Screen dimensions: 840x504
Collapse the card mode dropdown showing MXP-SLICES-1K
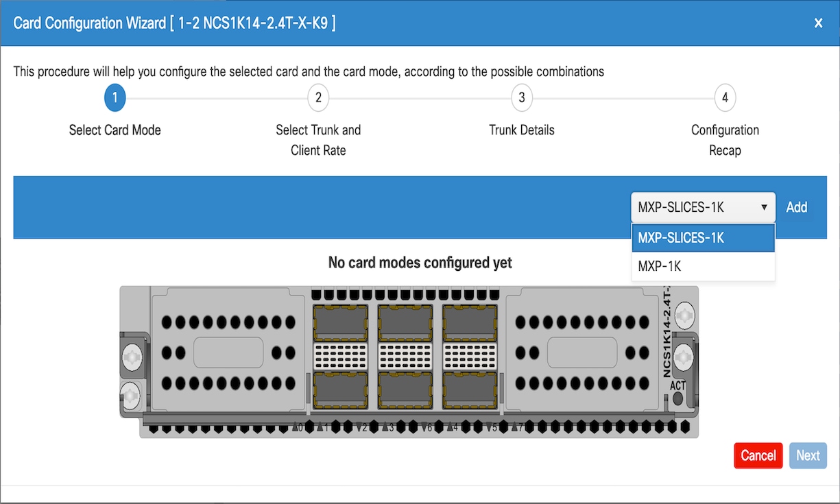point(703,207)
